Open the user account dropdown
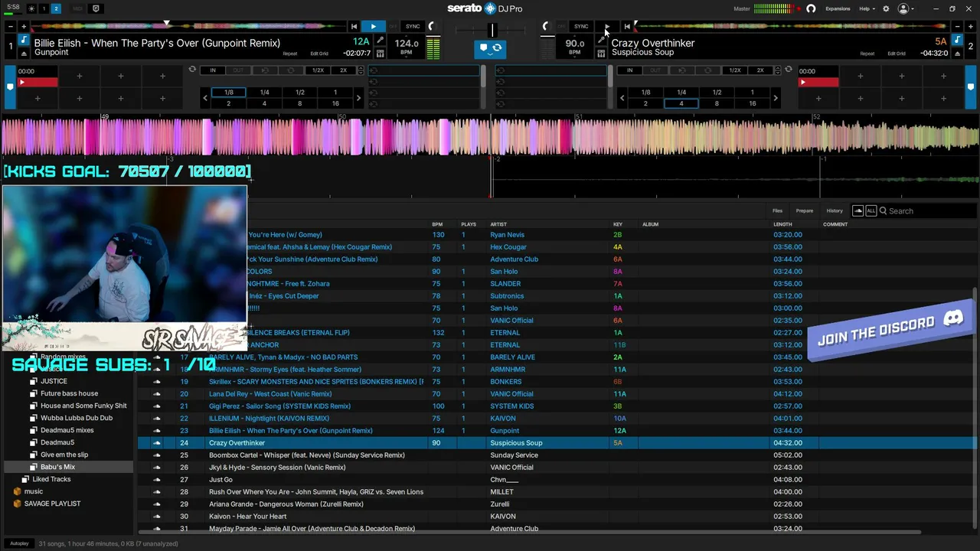 (x=906, y=8)
